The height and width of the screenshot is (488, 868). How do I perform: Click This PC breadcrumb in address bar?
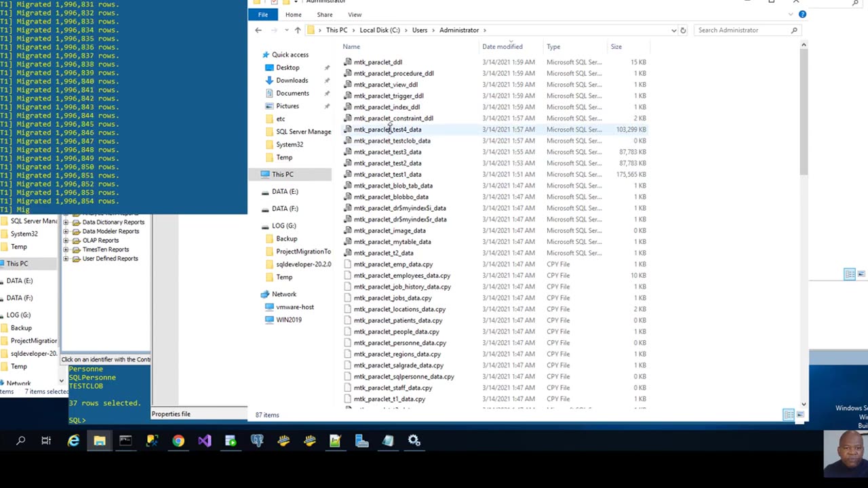pos(336,30)
